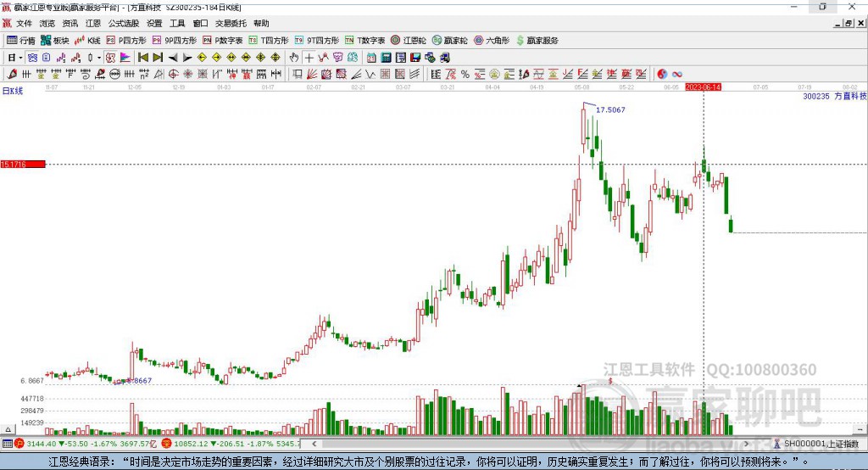Viewport: 868px width, 470px height.
Task: Open the 9T四方形 tool
Action: 317,41
